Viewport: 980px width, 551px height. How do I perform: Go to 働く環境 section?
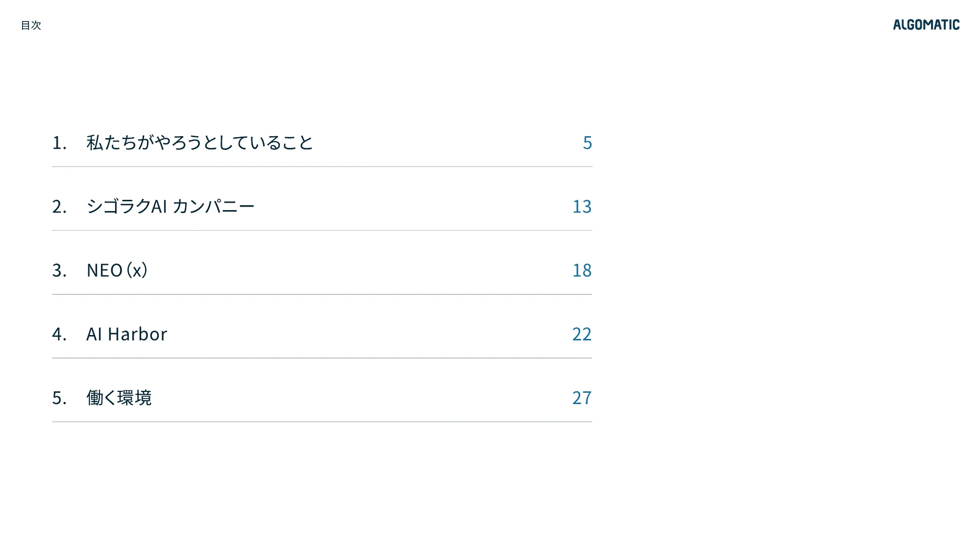pos(119,398)
